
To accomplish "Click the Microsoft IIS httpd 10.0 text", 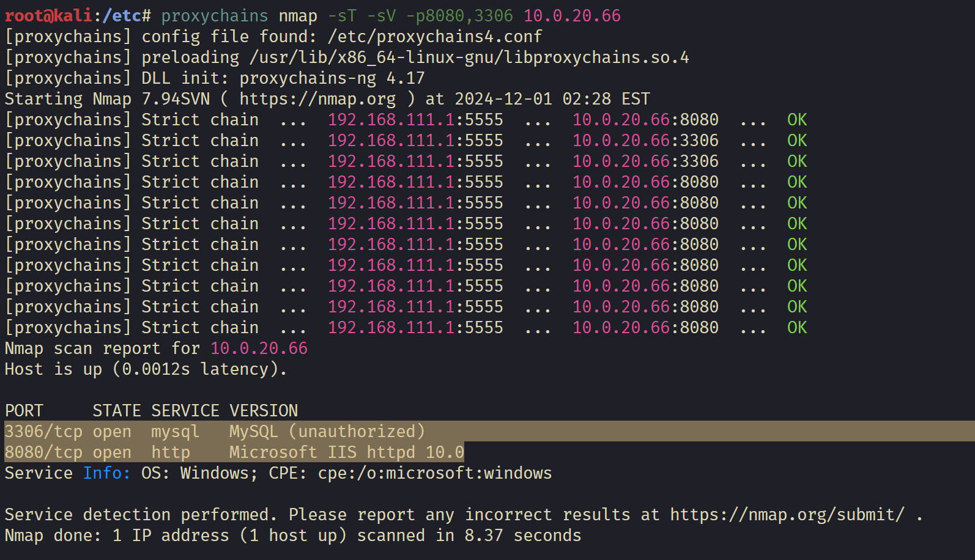I will (346, 452).
